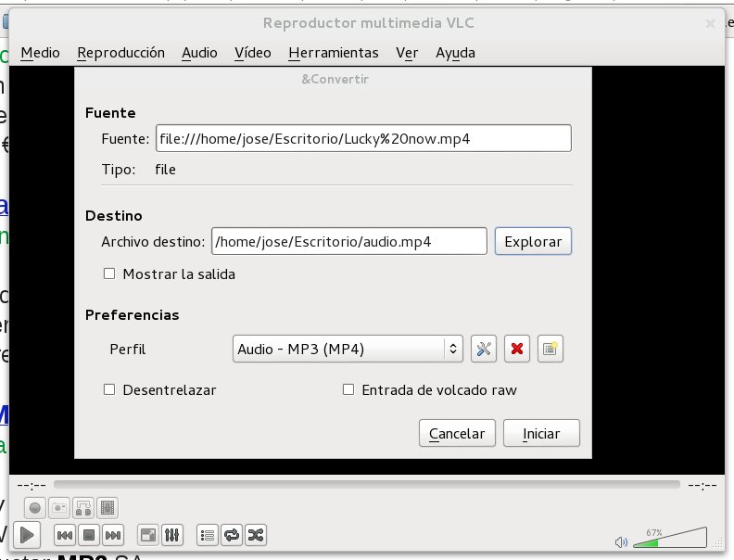Image resolution: width=734 pixels, height=560 pixels.
Task: Open the Medio menu
Action: (x=40, y=53)
